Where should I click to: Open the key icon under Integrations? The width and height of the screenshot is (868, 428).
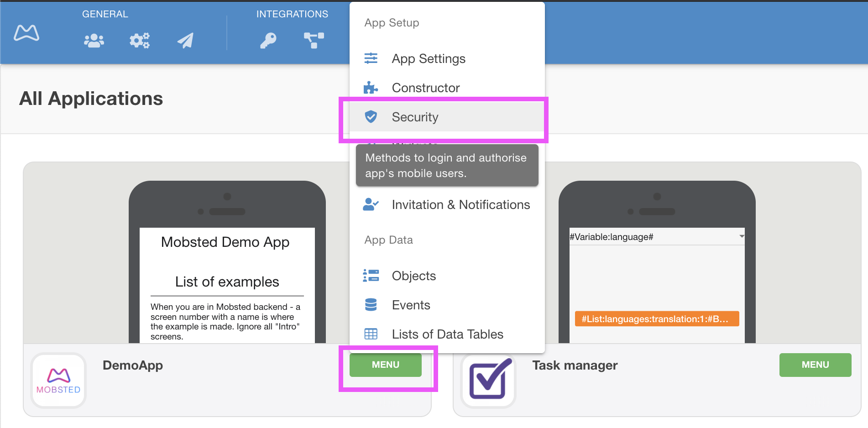(x=268, y=41)
